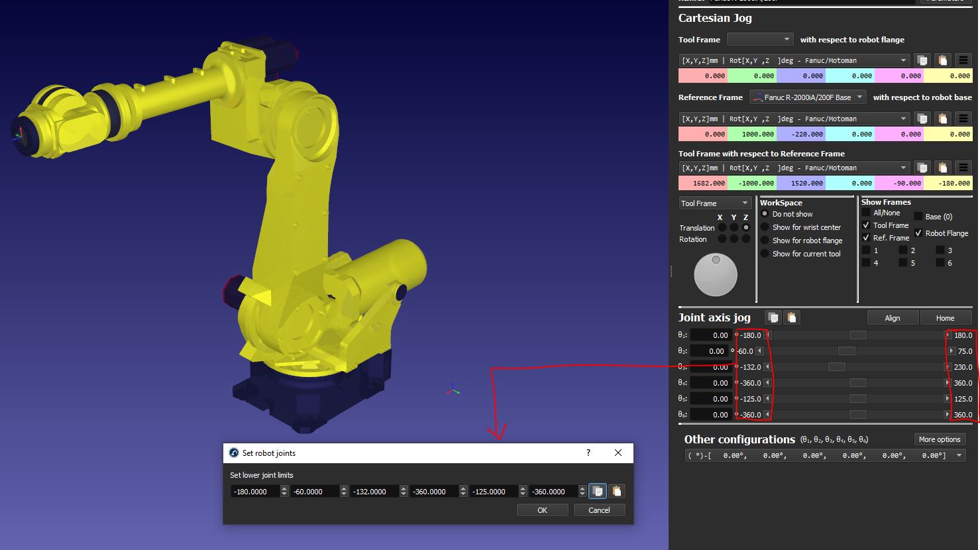
Task: Click the help question mark in dialog
Action: click(x=588, y=453)
